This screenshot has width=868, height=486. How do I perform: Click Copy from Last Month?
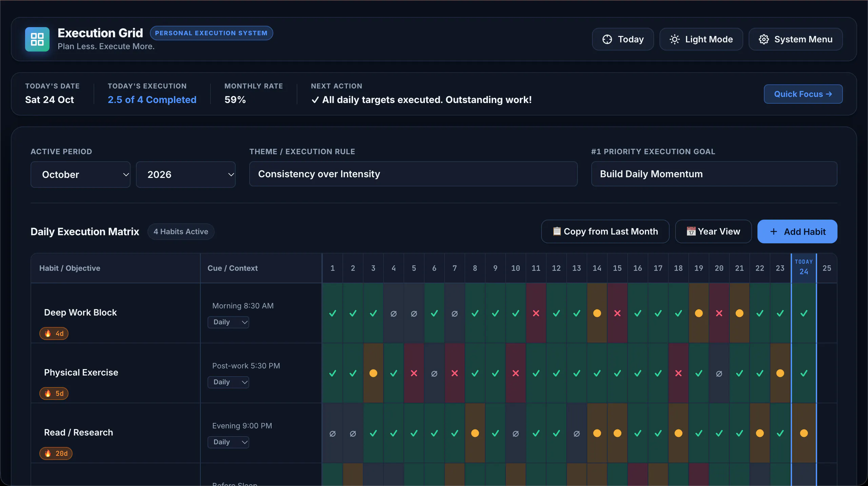(x=605, y=231)
